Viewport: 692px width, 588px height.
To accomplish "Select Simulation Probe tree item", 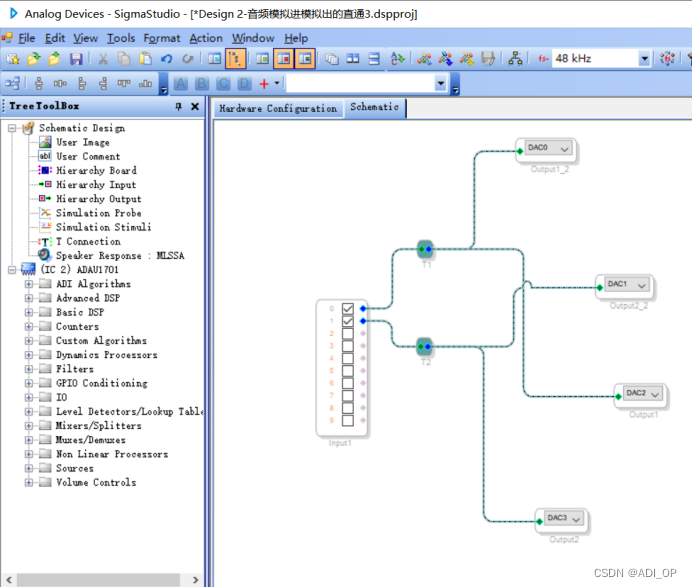I will tap(98, 213).
